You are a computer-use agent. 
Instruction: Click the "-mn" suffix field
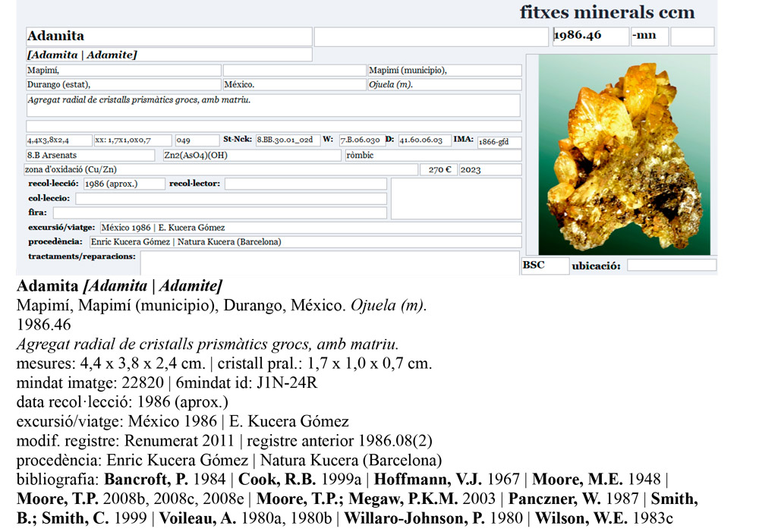[649, 36]
